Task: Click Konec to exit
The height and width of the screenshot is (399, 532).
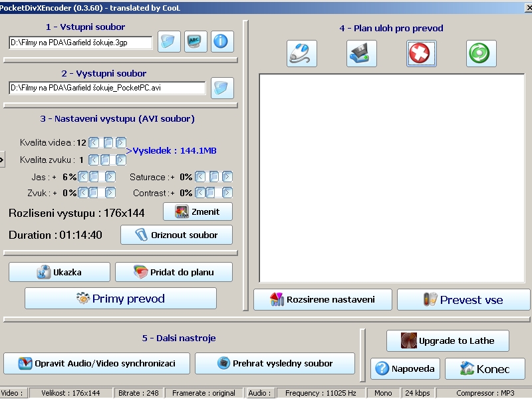Action: [x=485, y=368]
